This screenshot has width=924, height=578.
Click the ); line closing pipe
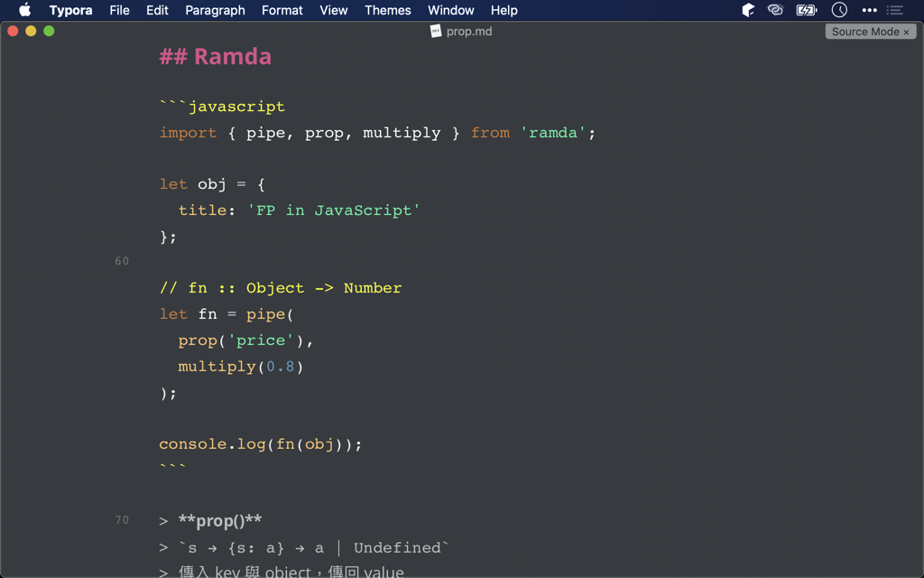click(168, 393)
